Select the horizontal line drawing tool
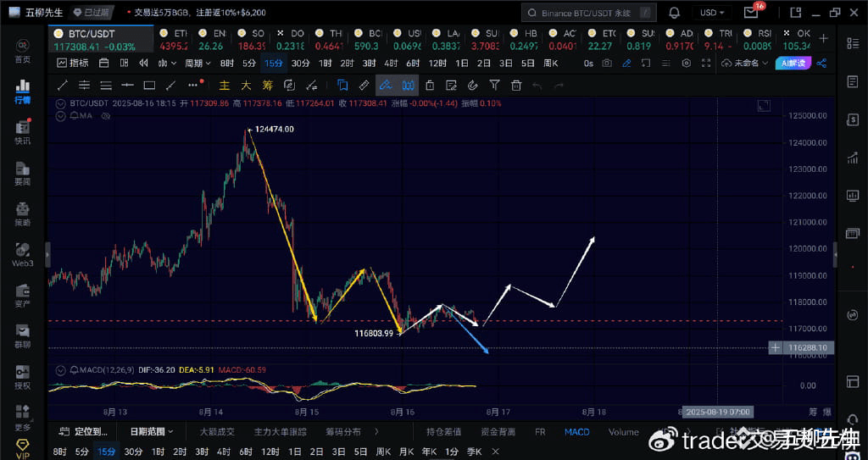868x460 pixels. point(127,86)
